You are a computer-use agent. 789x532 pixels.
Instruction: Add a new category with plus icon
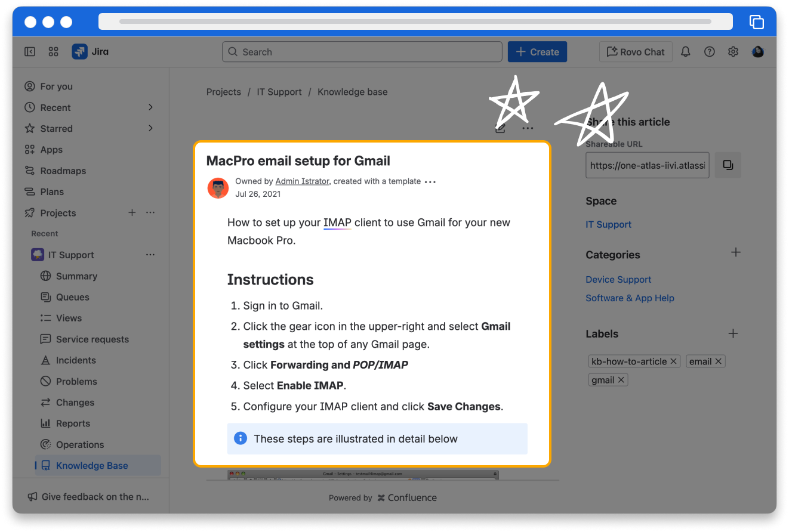(735, 253)
